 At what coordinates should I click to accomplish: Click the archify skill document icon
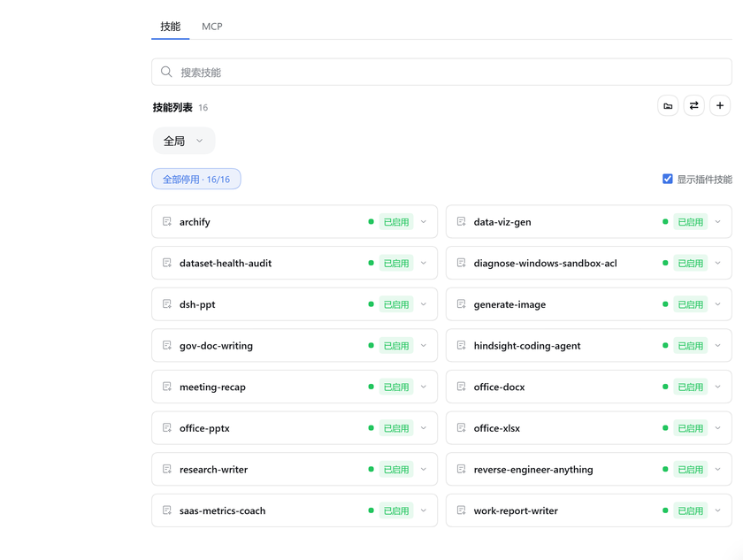[167, 221]
